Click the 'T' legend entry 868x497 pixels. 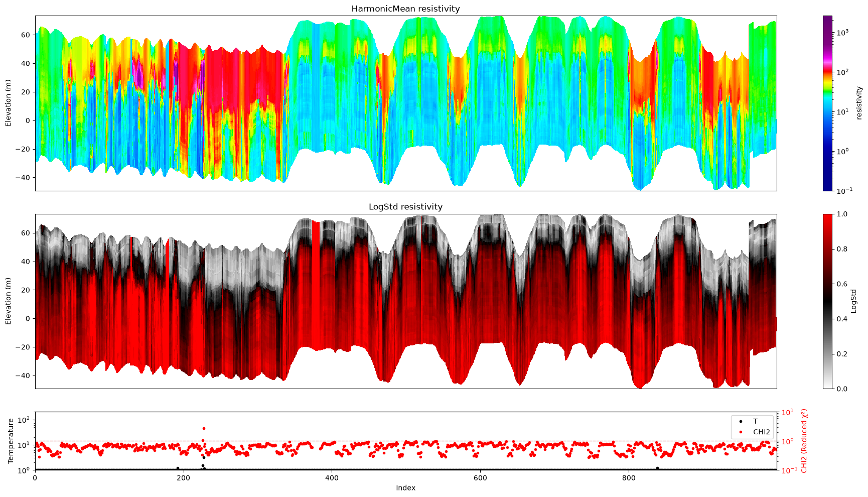click(x=756, y=421)
